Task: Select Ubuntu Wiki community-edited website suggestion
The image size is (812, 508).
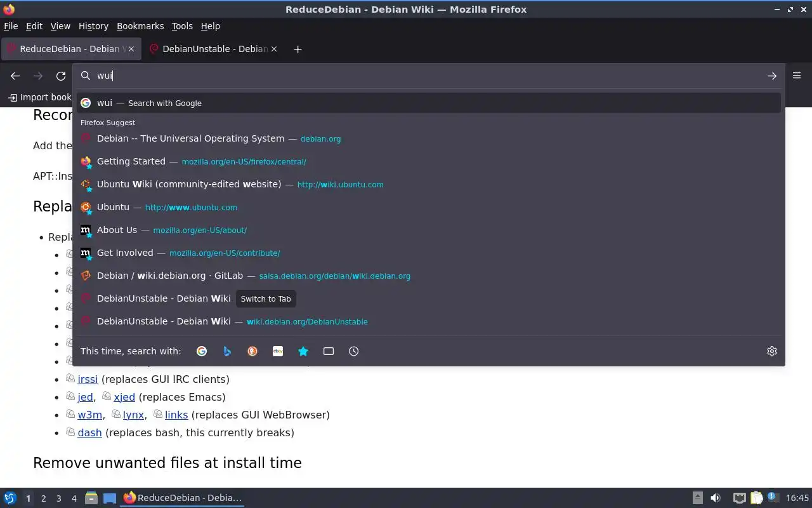Action: [x=429, y=184]
